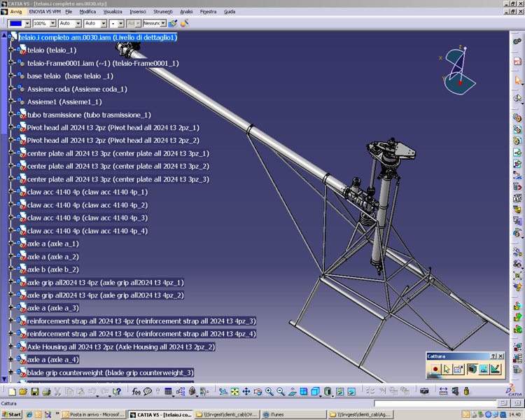This screenshot has width=525, height=420.
Task: Open the blue fill color dropdown
Action: point(27,24)
